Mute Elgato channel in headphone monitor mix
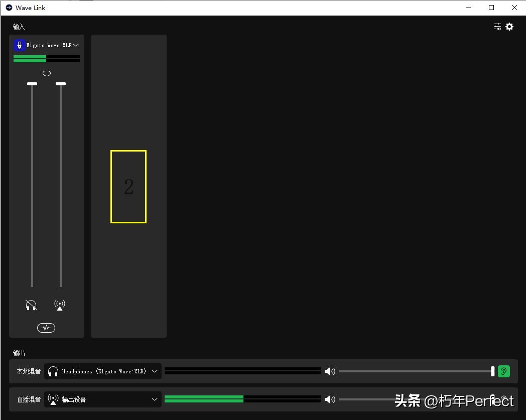The height and width of the screenshot is (420, 526). pyautogui.click(x=31, y=305)
